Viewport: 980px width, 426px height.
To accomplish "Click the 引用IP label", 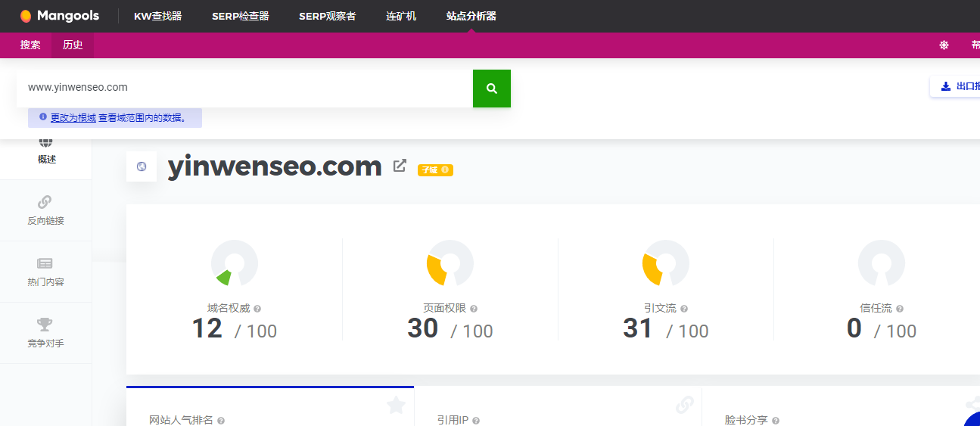I will [453, 420].
